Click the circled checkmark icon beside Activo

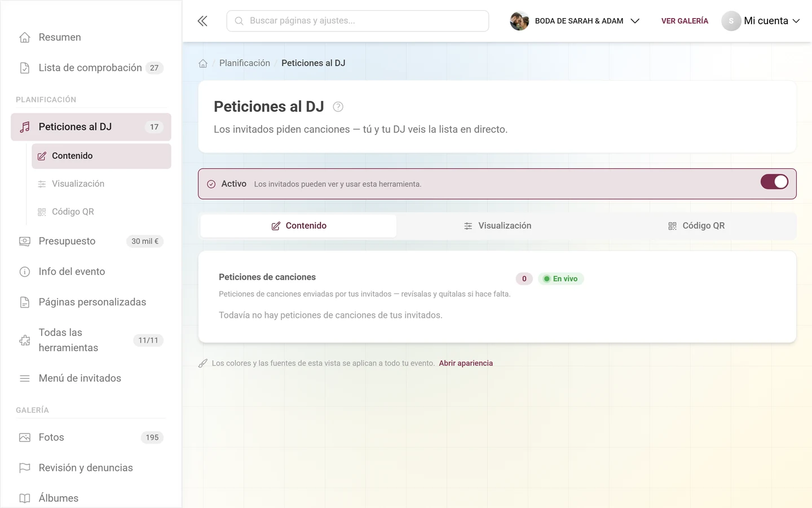click(211, 184)
